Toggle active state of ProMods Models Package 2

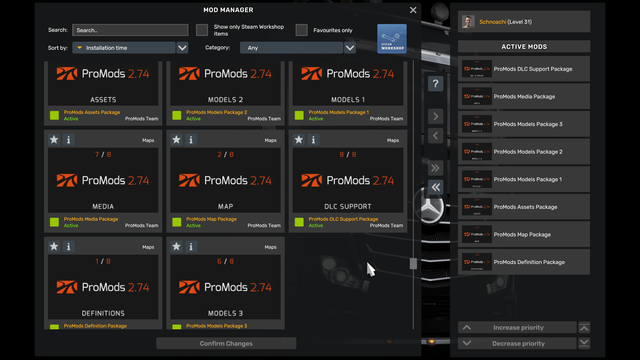click(x=177, y=115)
